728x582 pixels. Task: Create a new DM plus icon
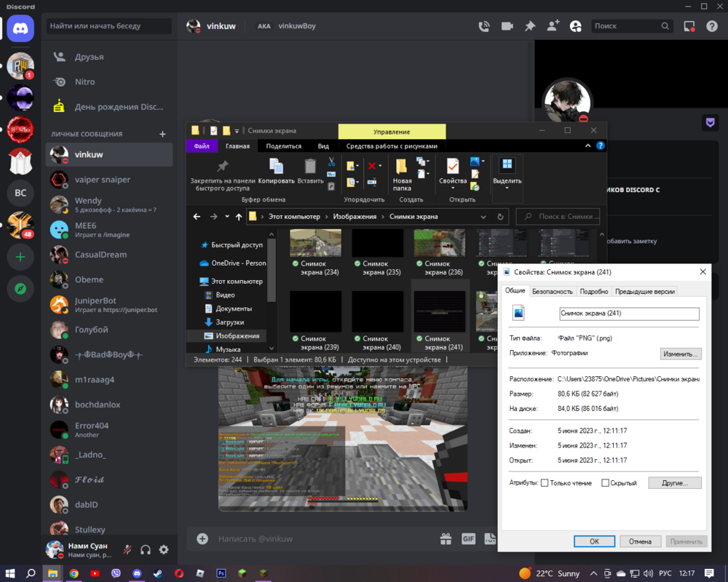click(162, 134)
